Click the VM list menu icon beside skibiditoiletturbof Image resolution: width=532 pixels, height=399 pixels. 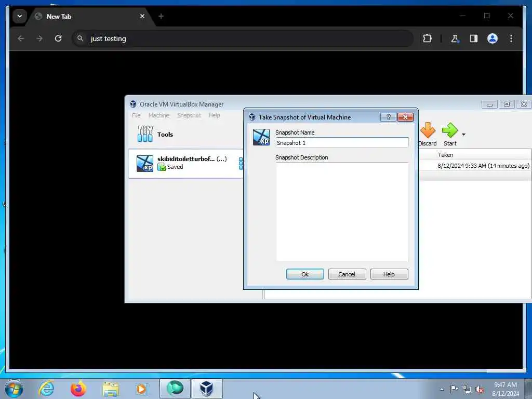[x=241, y=163]
